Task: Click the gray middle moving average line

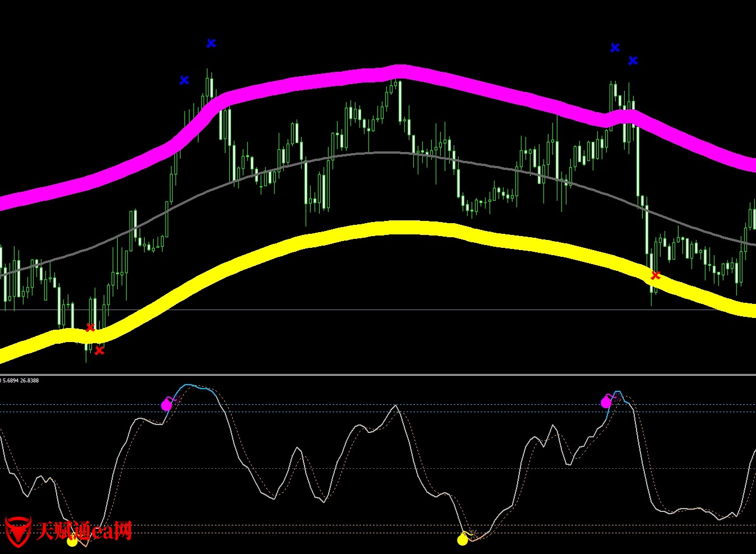Action: click(381, 153)
